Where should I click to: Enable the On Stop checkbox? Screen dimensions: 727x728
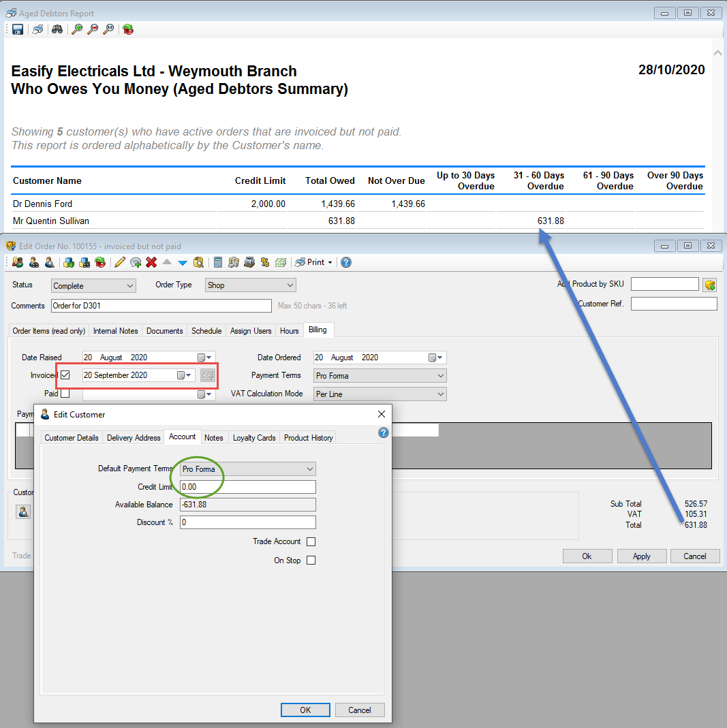point(311,560)
